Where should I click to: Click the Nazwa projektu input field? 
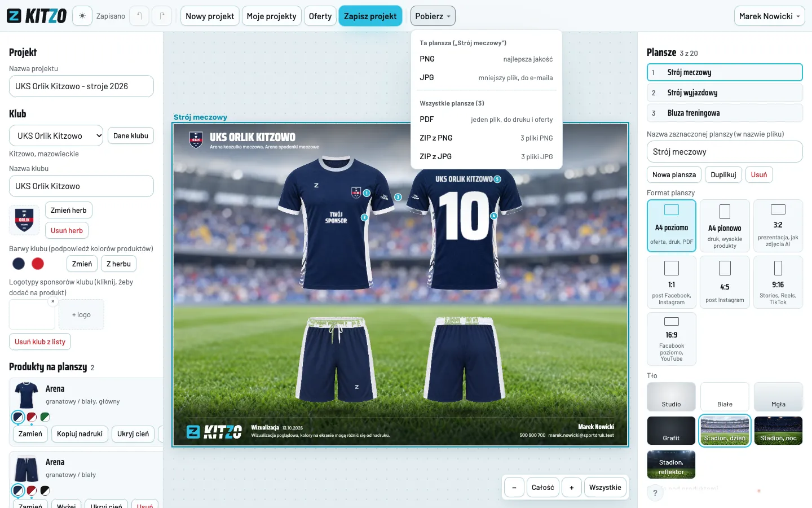[x=81, y=86]
